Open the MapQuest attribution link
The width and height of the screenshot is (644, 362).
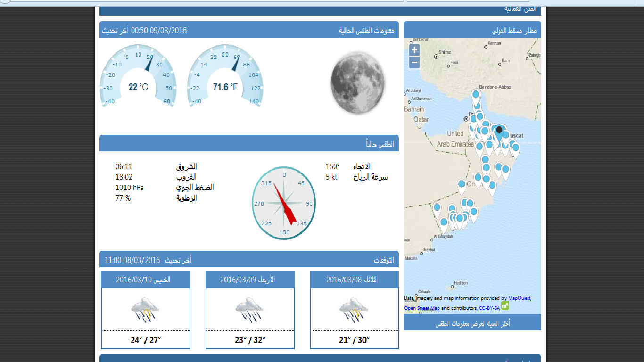point(519,298)
